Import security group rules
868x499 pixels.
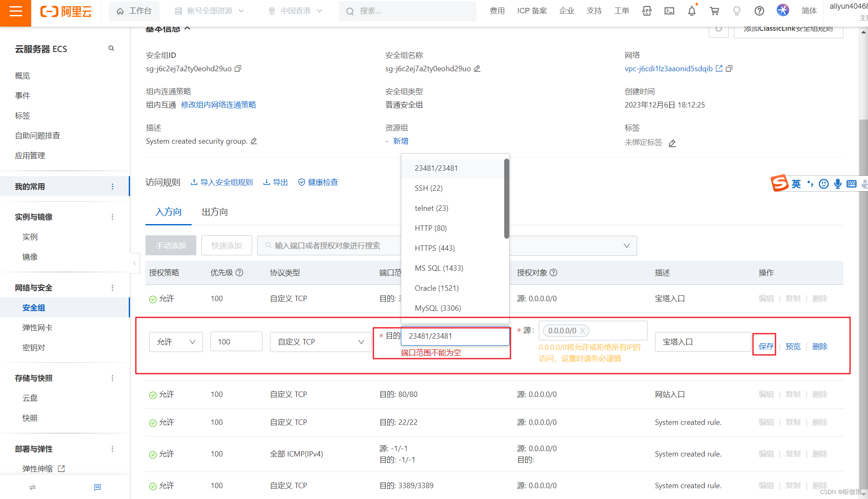pos(222,182)
